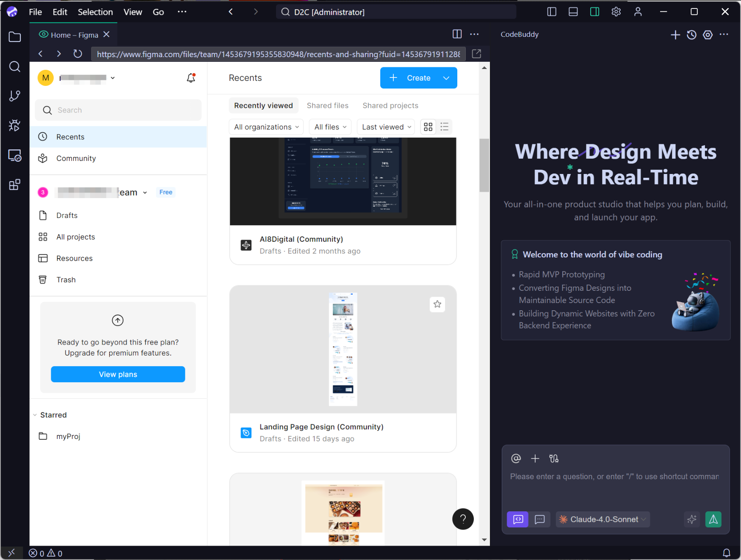The width and height of the screenshot is (741, 560).
Task: Expand the Claude-4.0-Sonnet model selector
Action: [x=603, y=519]
